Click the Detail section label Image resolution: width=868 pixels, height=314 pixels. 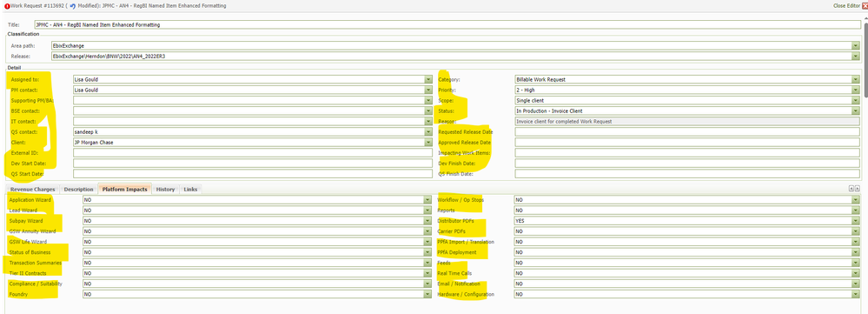click(x=14, y=68)
